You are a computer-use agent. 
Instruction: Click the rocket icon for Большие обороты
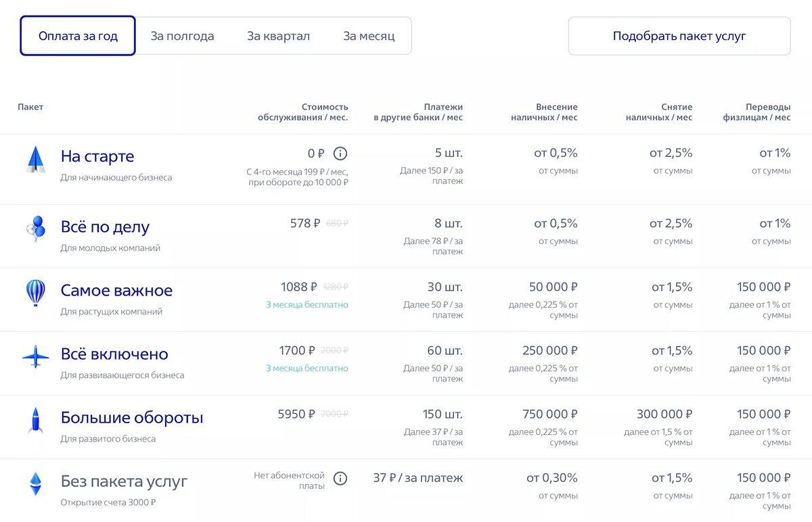pos(35,420)
